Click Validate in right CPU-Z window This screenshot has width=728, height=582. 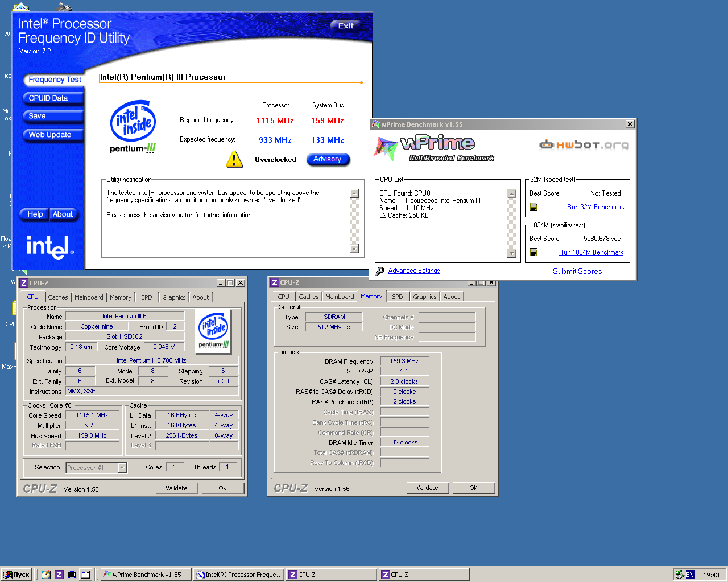click(427, 488)
